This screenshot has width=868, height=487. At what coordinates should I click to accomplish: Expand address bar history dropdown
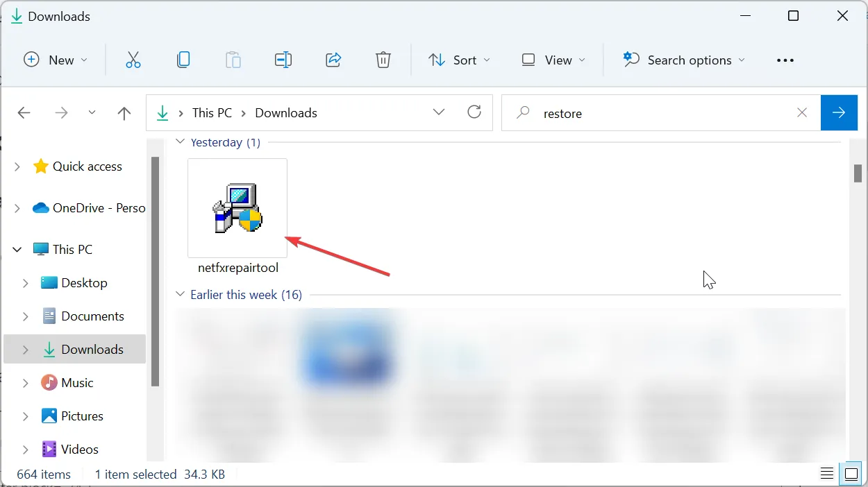[x=439, y=112]
